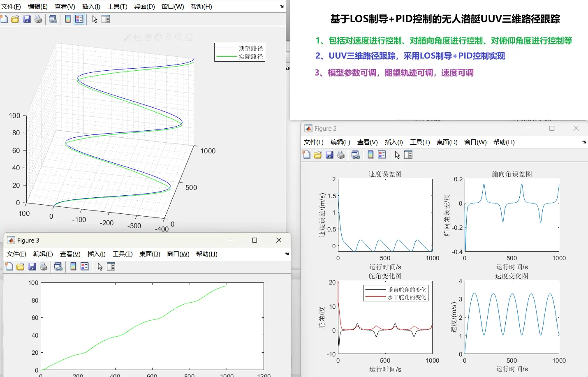Open the 查看(V) menu in the main figure

64,6
